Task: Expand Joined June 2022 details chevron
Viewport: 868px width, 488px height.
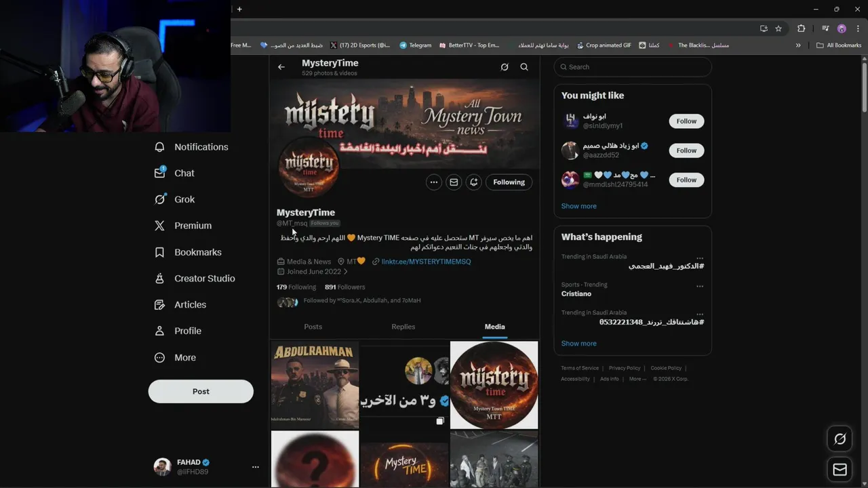Action: click(x=345, y=272)
